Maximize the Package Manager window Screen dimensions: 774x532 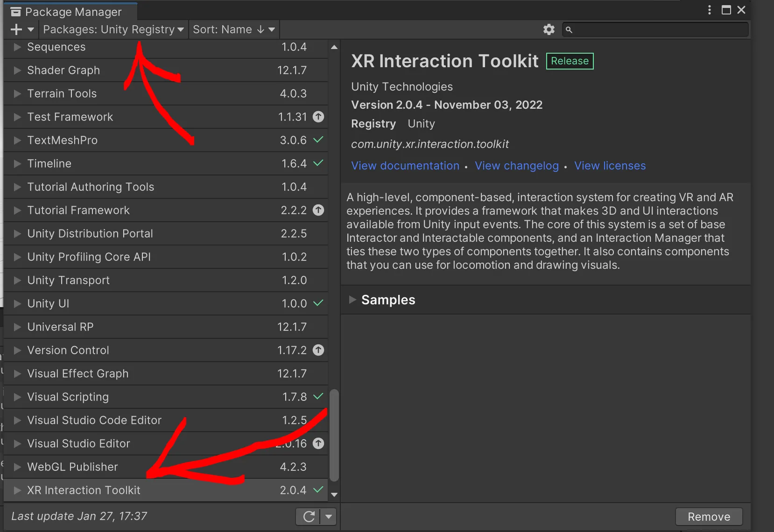[x=726, y=10]
